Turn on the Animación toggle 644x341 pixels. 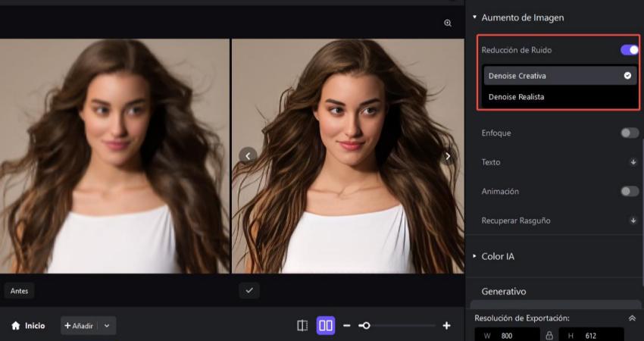629,191
